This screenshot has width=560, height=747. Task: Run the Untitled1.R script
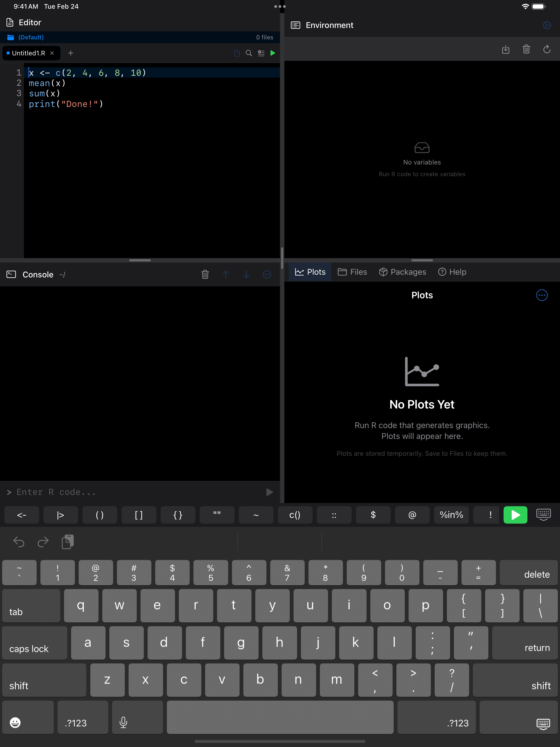coord(273,53)
